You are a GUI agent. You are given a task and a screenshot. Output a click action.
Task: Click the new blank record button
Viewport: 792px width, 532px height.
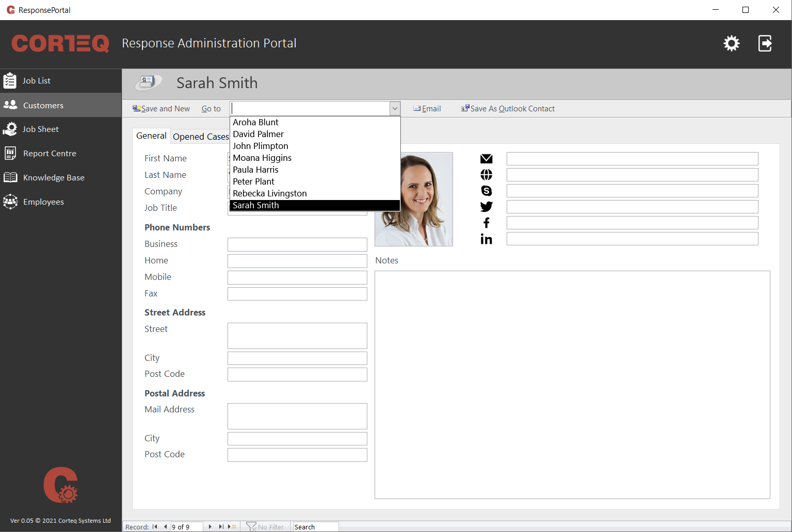click(232, 527)
